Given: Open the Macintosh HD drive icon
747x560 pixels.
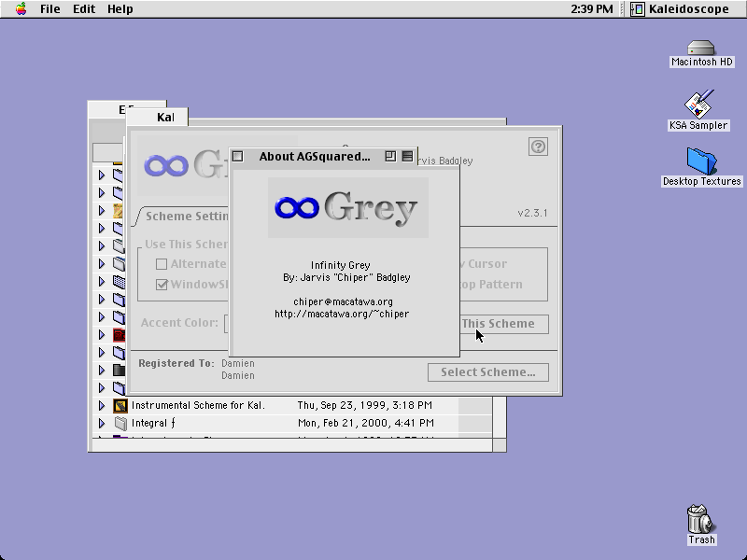Looking at the screenshot, I should (701, 48).
